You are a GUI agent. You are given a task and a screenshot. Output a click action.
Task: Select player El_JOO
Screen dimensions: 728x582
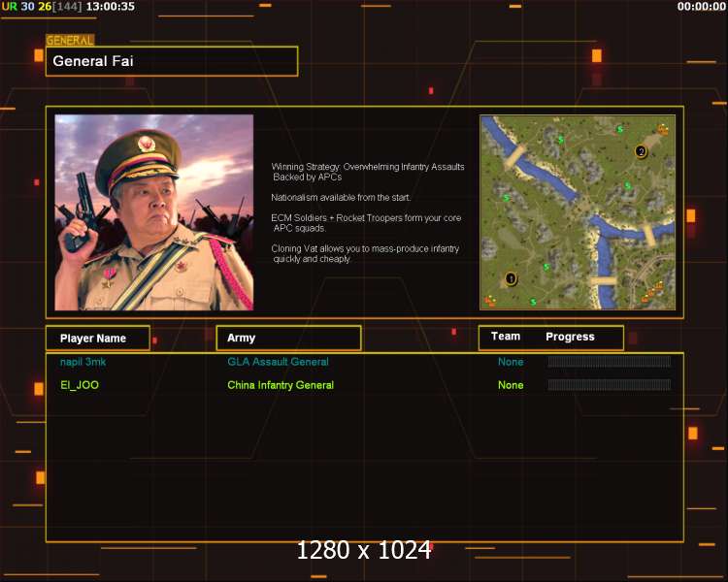(80, 385)
